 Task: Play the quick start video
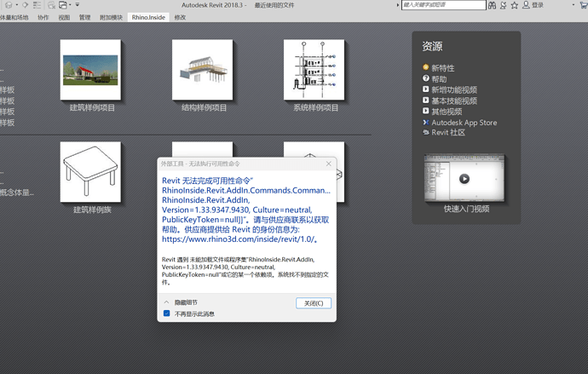pos(464,179)
